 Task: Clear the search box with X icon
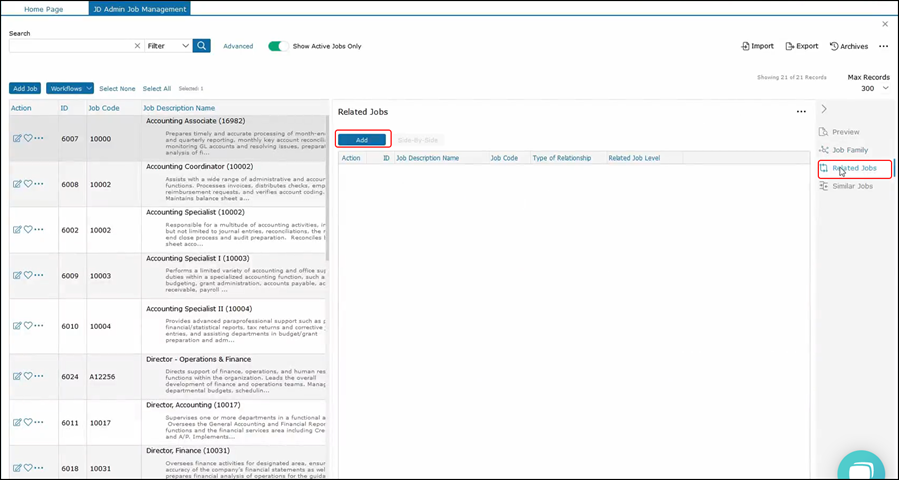137,46
